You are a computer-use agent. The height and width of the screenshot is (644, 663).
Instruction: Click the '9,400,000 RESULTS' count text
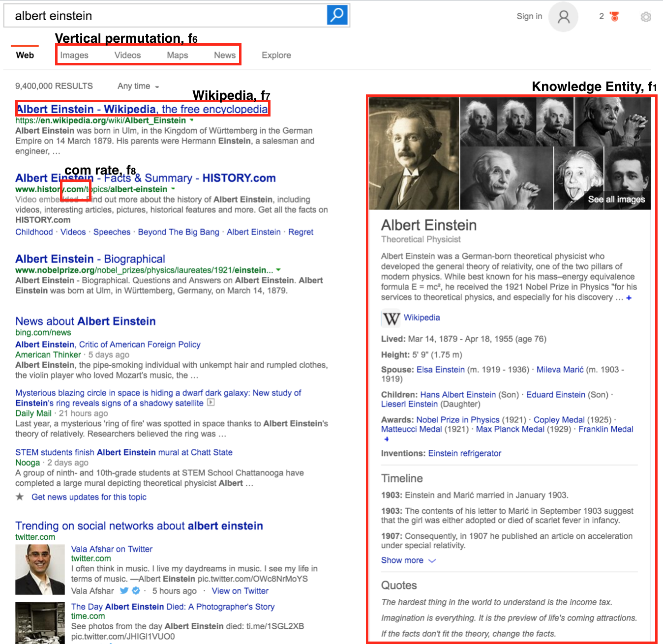click(x=54, y=86)
